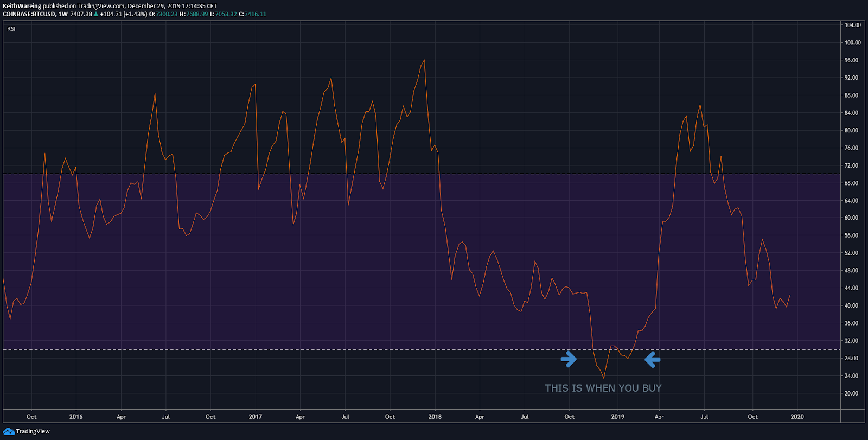Select the 1W interval label

coord(63,14)
